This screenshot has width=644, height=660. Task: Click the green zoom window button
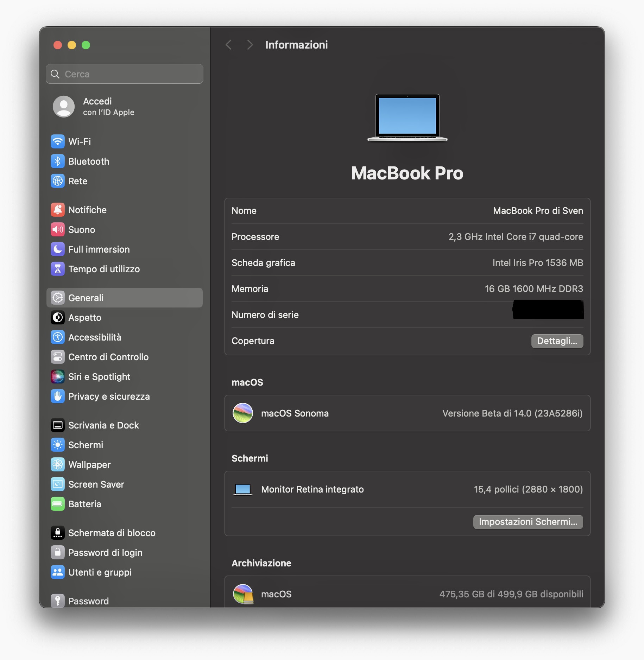tap(86, 45)
